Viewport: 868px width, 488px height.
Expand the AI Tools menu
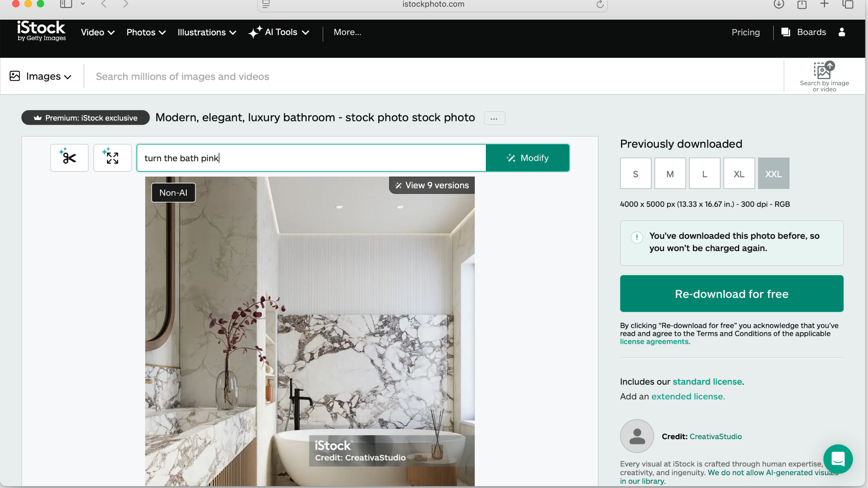point(279,32)
